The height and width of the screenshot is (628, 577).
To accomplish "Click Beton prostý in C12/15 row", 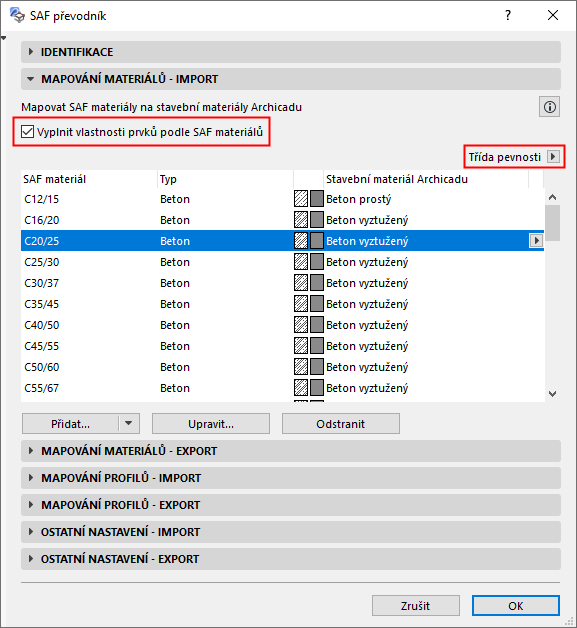I will [x=358, y=199].
